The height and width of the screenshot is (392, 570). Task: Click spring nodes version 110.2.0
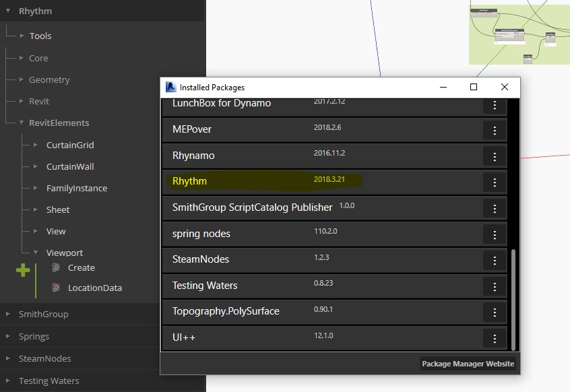325,231
